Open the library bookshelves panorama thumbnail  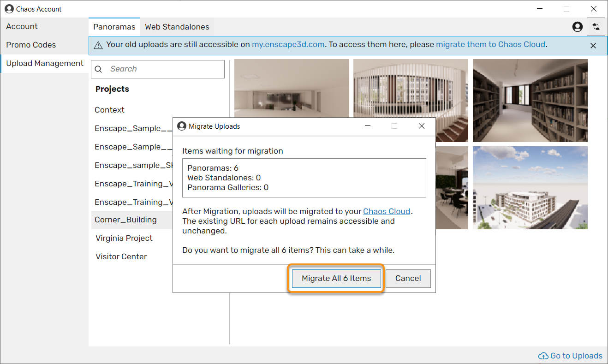click(530, 100)
